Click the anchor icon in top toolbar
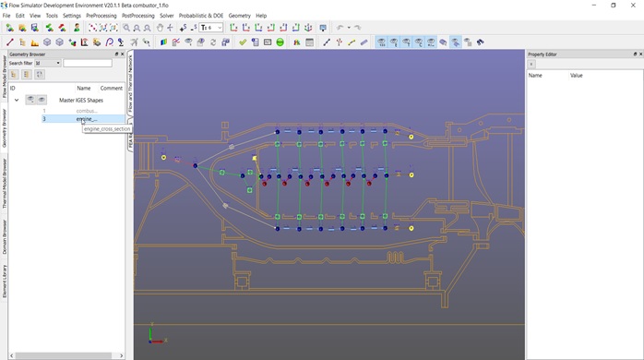Screen dimensions: 644x360 coord(308,28)
